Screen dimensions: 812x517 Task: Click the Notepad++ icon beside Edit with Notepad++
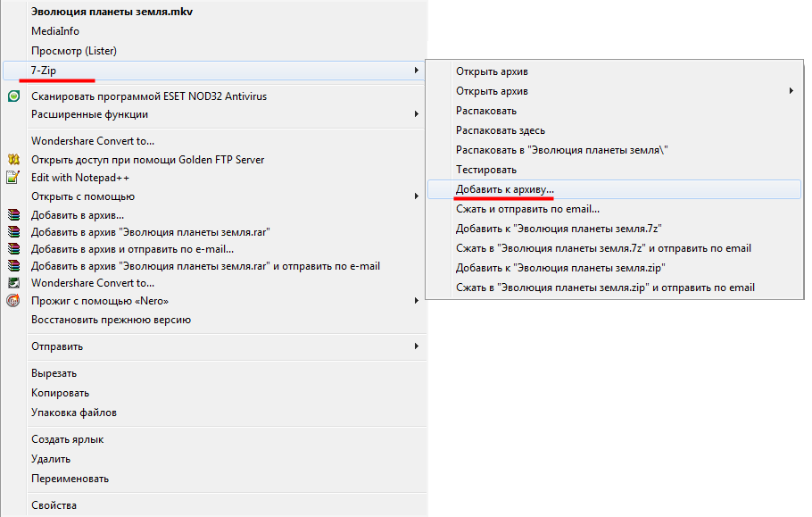(x=13, y=177)
